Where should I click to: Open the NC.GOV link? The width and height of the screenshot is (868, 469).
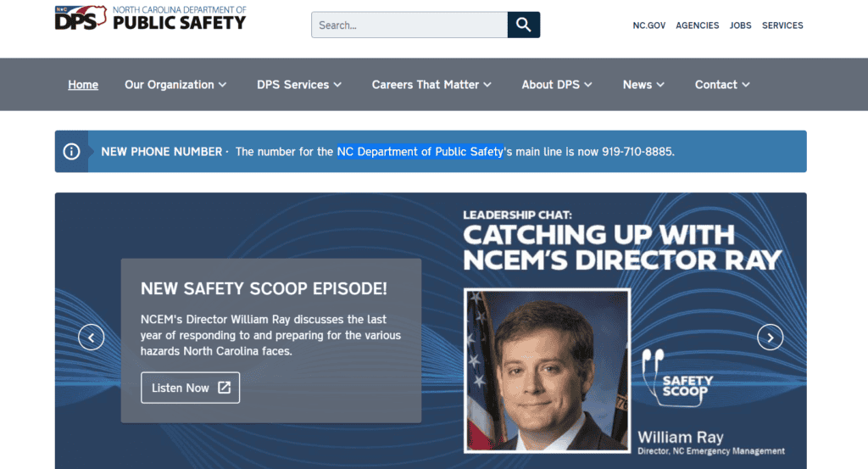coord(648,25)
